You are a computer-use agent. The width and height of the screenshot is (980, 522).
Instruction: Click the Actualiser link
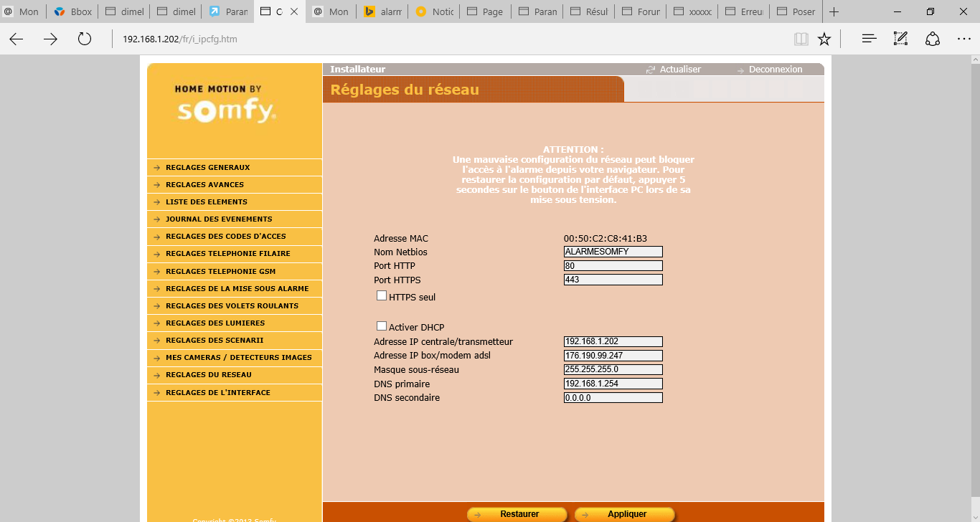[680, 70]
